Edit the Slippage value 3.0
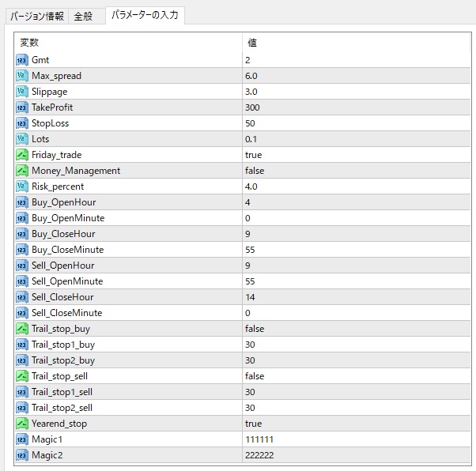Image resolution: width=476 pixels, height=471 pixels. point(357,92)
